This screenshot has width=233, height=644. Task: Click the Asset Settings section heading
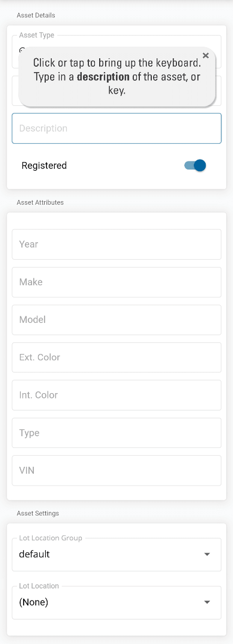coord(38,513)
